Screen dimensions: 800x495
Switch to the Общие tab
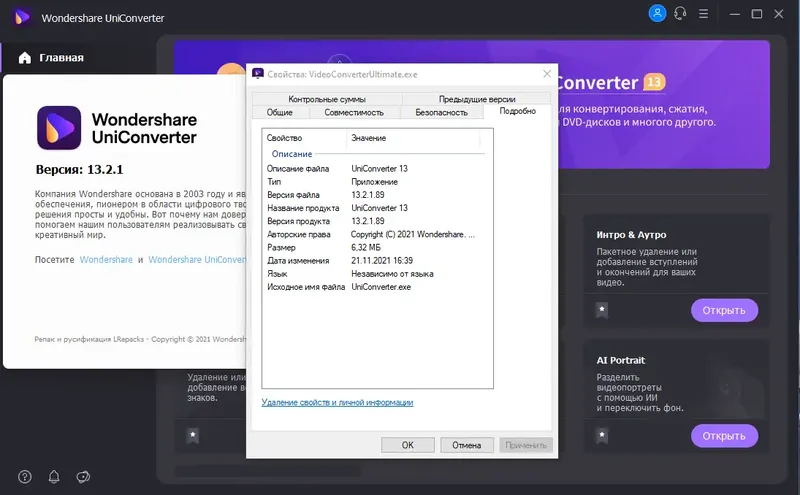point(280,112)
